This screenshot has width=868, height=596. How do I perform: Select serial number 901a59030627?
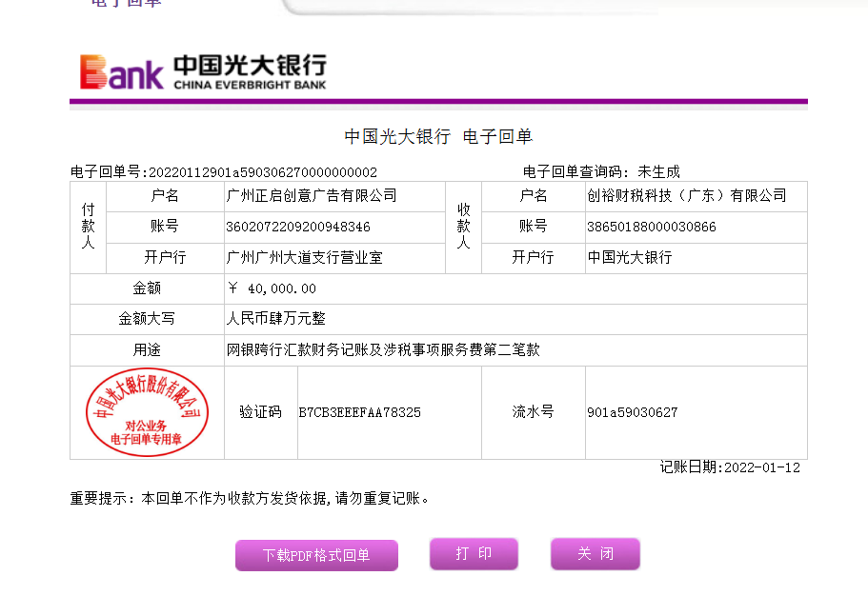coord(632,413)
